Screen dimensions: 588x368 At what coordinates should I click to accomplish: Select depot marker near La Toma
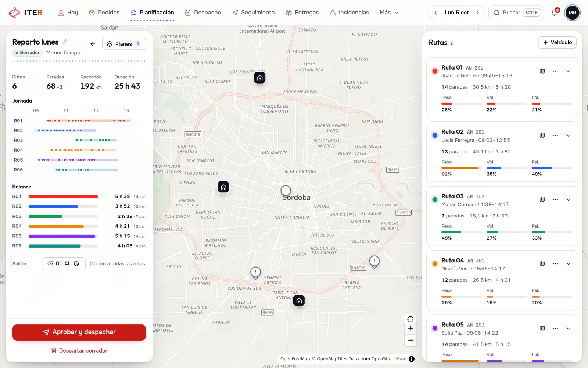pyautogui.click(x=223, y=187)
